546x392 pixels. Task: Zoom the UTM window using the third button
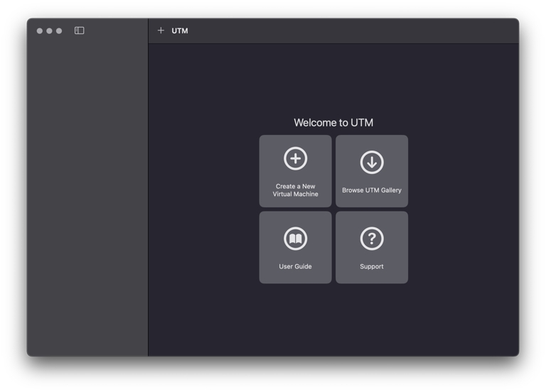pyautogui.click(x=59, y=31)
